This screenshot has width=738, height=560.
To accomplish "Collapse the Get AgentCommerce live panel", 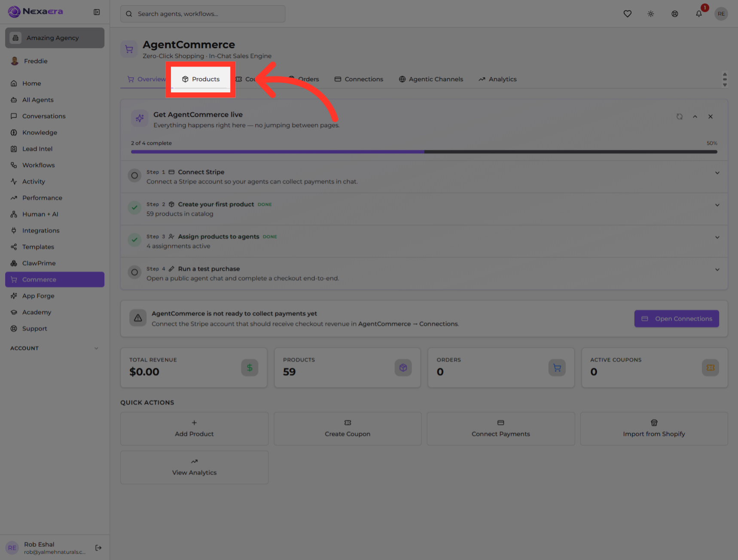I will [x=695, y=116].
